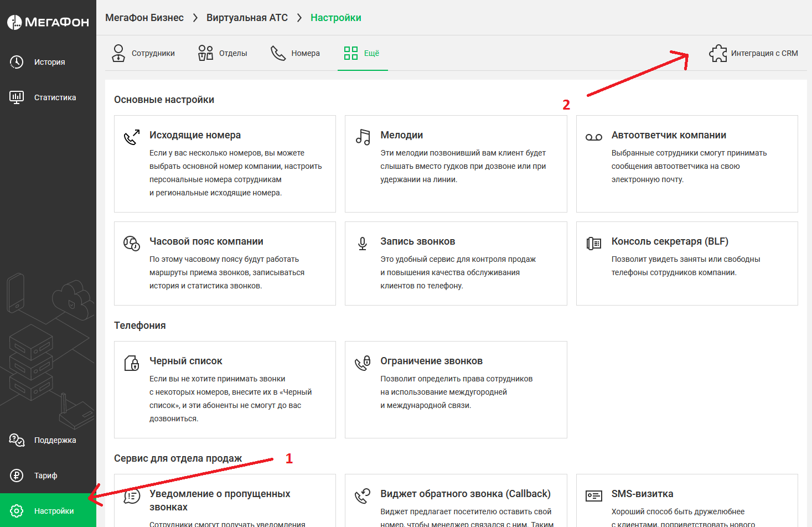Click the Часовой пояс globe icon
The width and height of the screenshot is (812, 527).
132,243
